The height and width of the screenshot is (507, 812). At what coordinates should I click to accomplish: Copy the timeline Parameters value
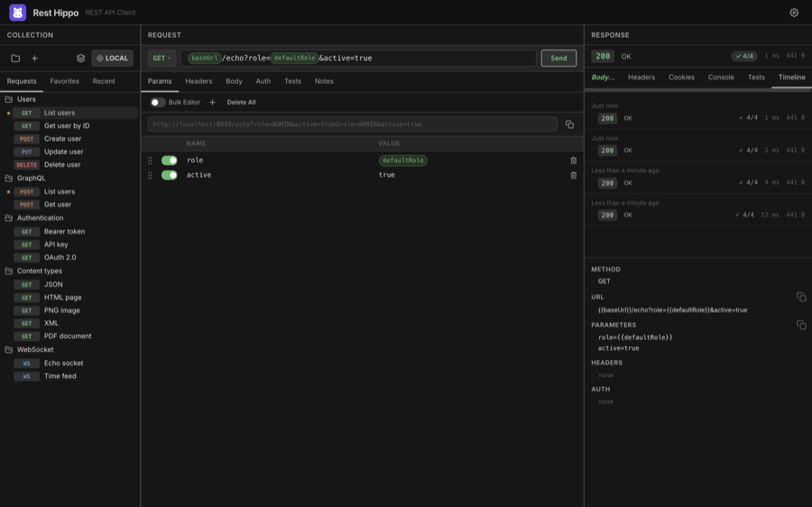click(x=801, y=325)
